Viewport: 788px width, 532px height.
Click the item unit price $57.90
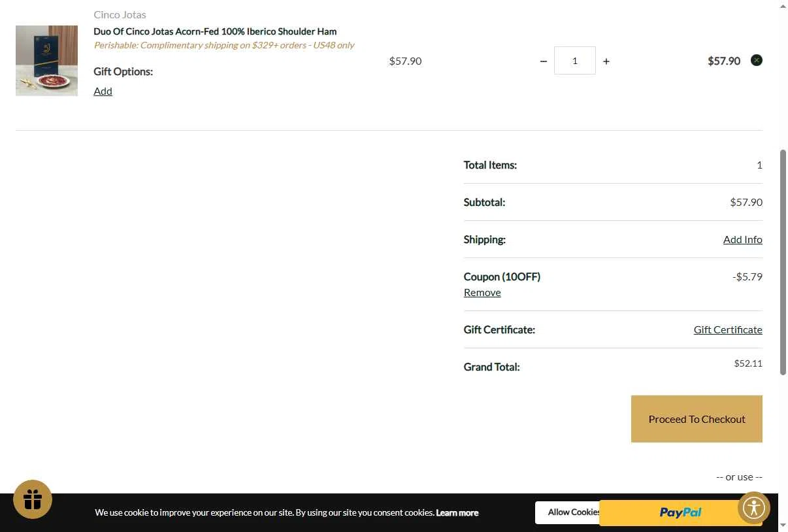click(x=405, y=61)
